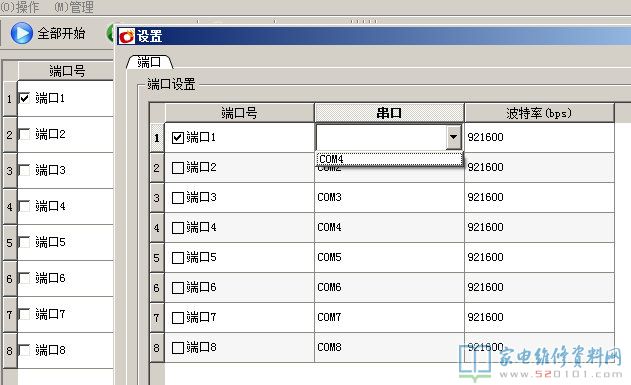Click the 端口号 header in main window list
Screen dimensions: 631x385
coord(66,71)
